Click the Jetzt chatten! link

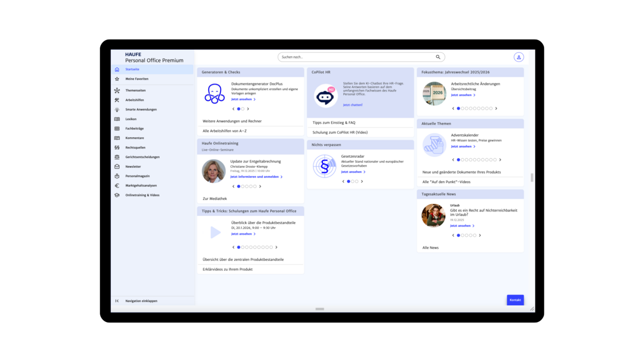tap(353, 105)
